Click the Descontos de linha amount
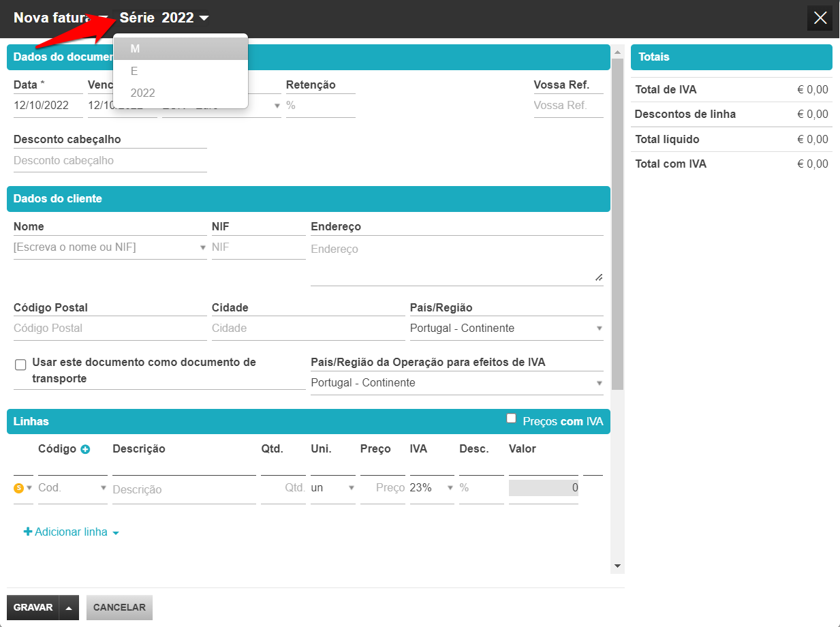 click(x=813, y=114)
